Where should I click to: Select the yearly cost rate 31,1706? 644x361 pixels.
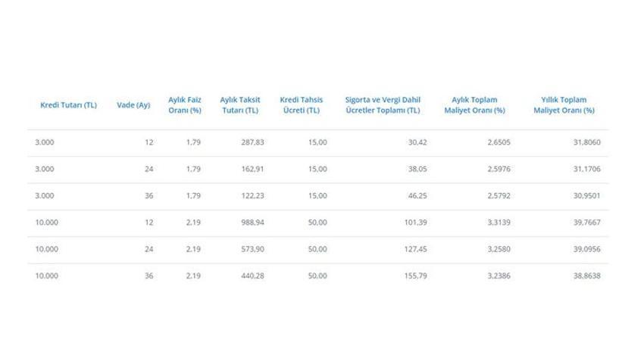point(587,169)
